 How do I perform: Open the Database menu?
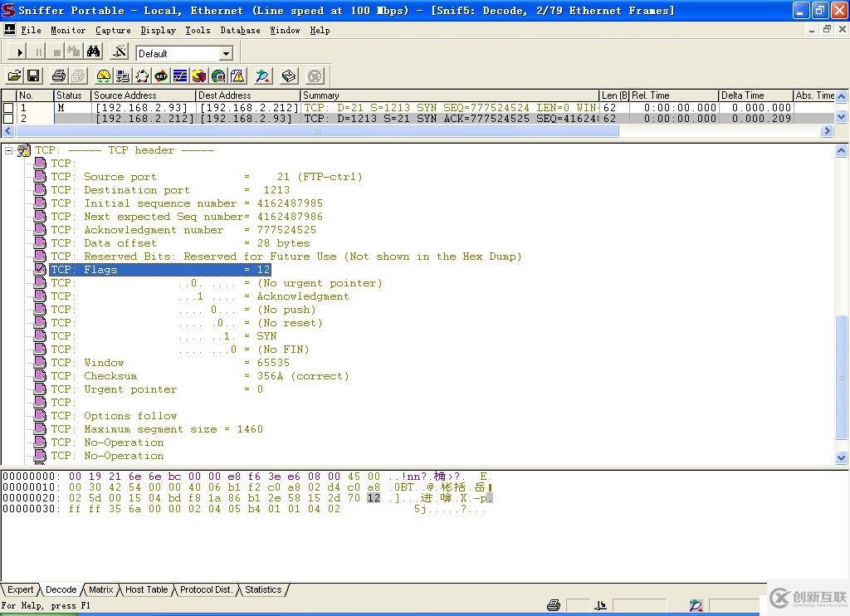pyautogui.click(x=240, y=31)
